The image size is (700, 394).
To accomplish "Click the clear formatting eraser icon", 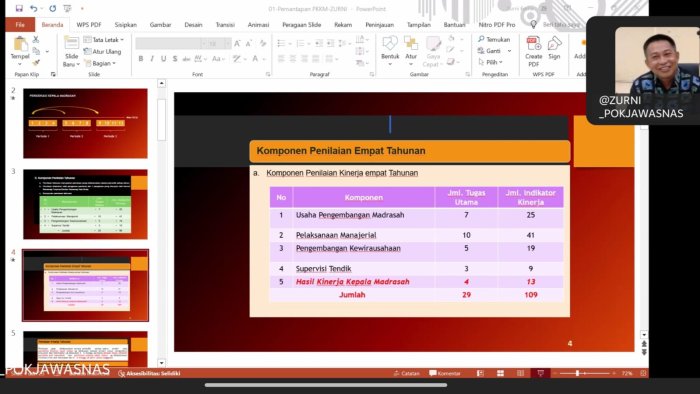I will click(262, 43).
